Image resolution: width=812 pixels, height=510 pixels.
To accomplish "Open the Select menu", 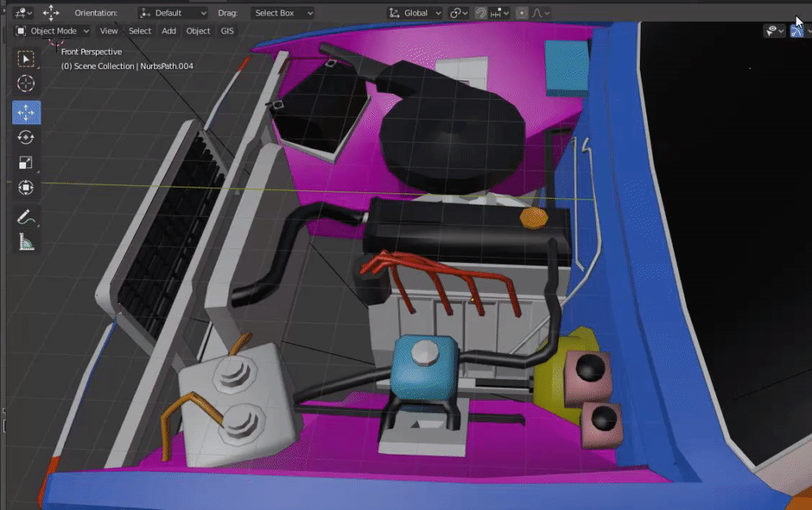I will [140, 31].
